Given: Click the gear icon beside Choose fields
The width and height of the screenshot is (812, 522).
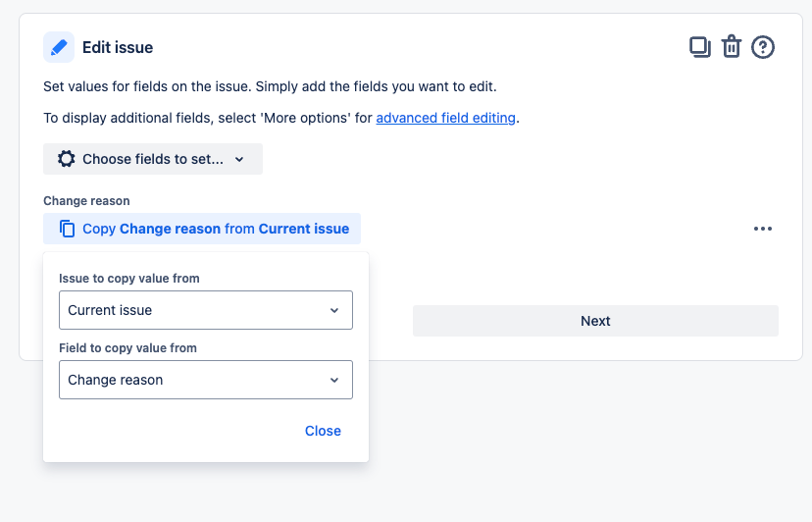Looking at the screenshot, I should [x=67, y=159].
